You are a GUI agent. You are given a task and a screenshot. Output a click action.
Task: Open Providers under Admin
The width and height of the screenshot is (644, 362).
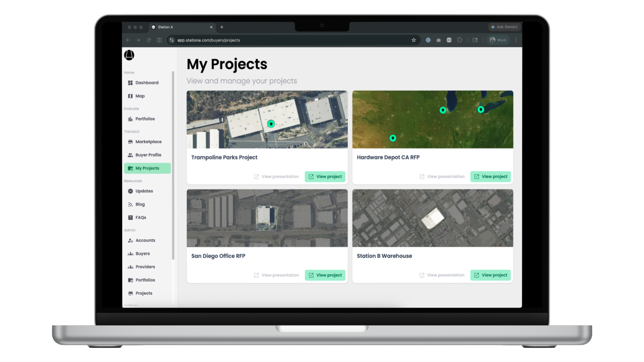tap(145, 267)
